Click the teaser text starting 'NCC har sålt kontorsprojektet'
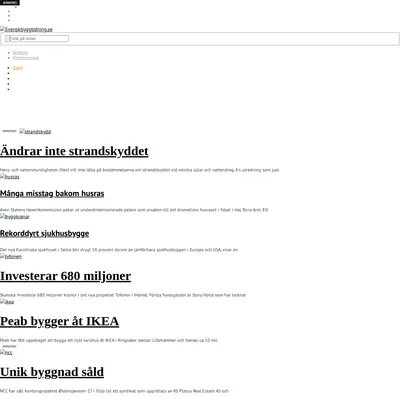The image size is (400, 400). point(114,391)
